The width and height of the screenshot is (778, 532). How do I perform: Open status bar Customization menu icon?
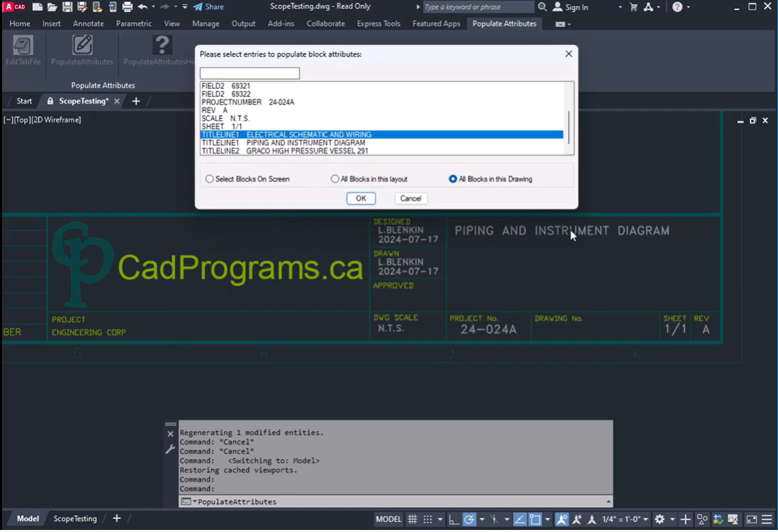[x=767, y=519]
